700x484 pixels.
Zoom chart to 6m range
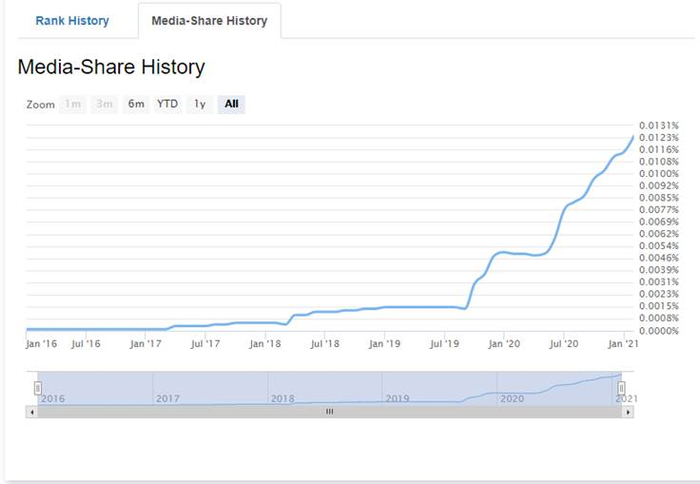[136, 104]
